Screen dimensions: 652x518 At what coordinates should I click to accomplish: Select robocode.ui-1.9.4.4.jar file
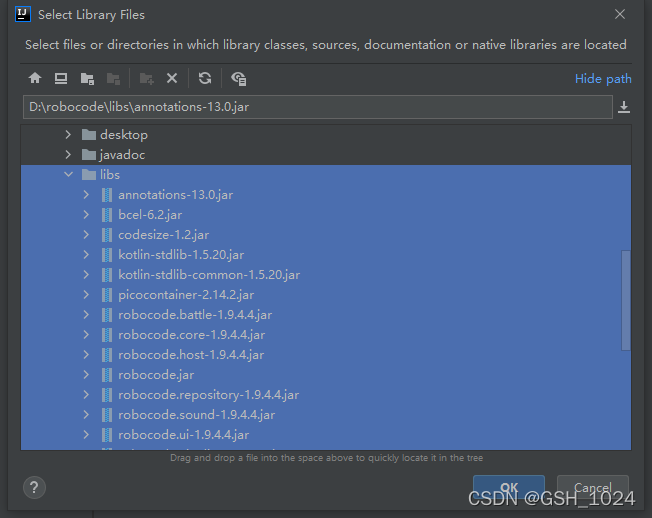(x=326, y=434)
